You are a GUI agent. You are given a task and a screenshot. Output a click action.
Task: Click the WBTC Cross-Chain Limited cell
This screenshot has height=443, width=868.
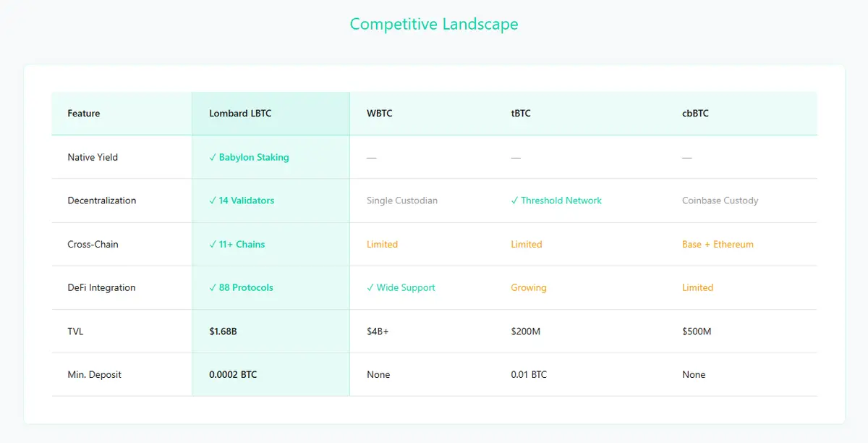pos(382,244)
